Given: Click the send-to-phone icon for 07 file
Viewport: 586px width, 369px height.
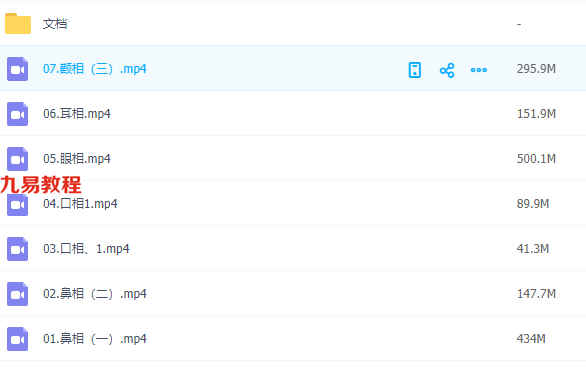Looking at the screenshot, I should pyautogui.click(x=414, y=70).
